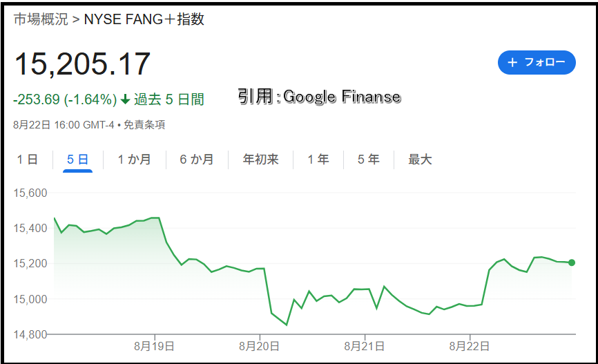598x364 pixels.
Task: Open the 市場概況 breadcrumb link
Action: 41,19
